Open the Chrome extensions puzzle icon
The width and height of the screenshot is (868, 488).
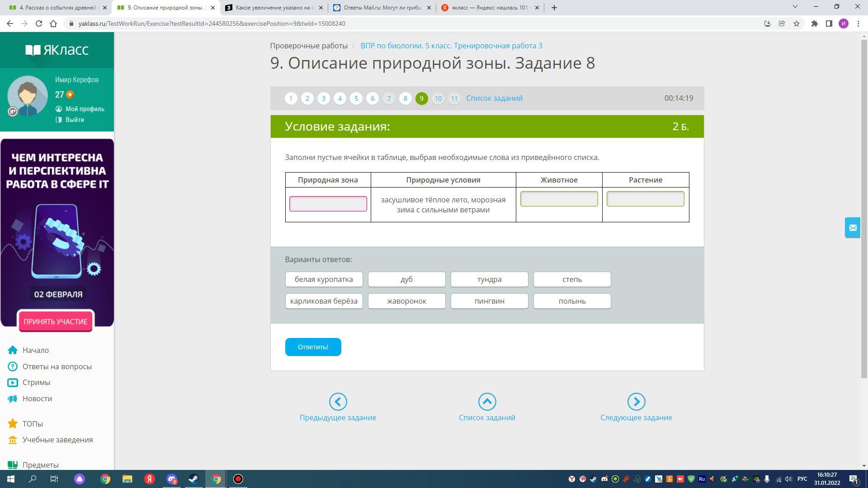pyautogui.click(x=814, y=23)
